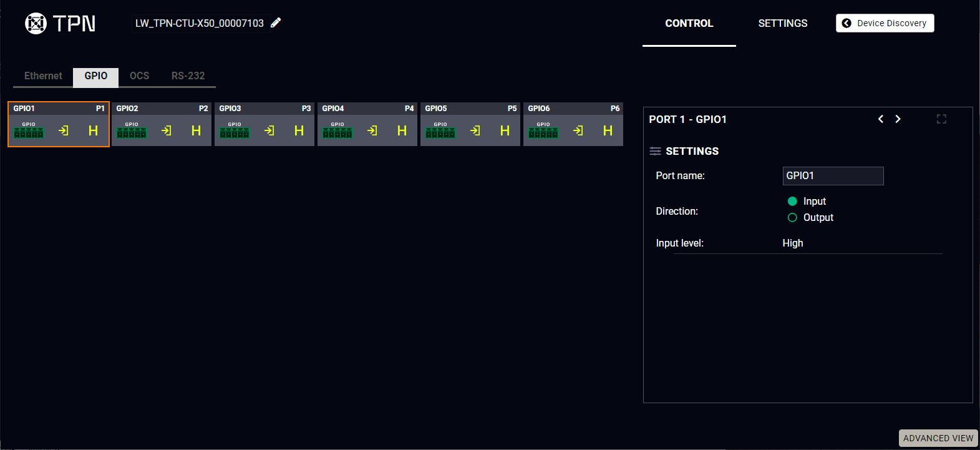The image size is (980, 450).
Task: Click the fullscreen expand icon in port panel
Action: [x=941, y=119]
